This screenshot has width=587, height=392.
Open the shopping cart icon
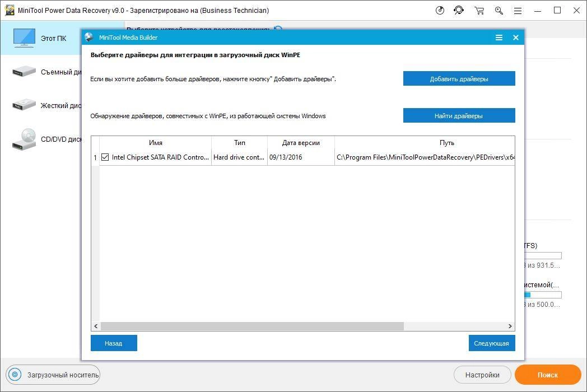(x=479, y=11)
